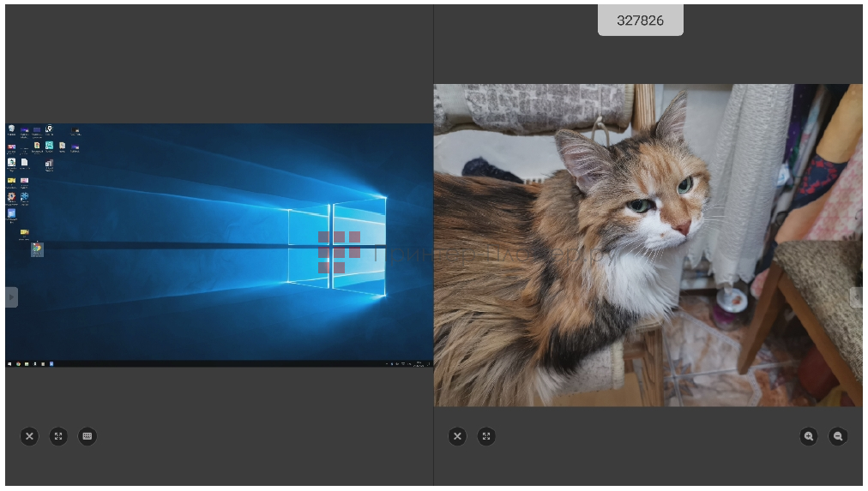Zoom out of the cat photo

pyautogui.click(x=838, y=436)
